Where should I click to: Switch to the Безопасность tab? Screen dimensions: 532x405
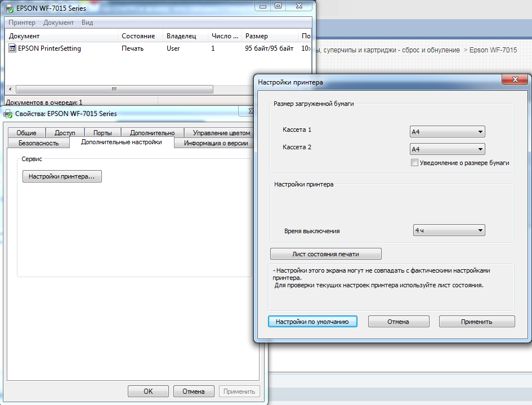pos(39,143)
